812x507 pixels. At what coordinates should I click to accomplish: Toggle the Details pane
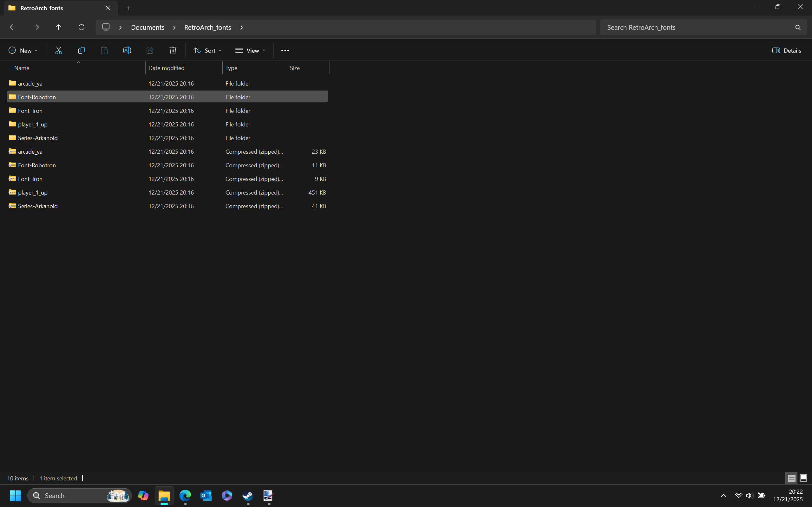tap(787, 50)
